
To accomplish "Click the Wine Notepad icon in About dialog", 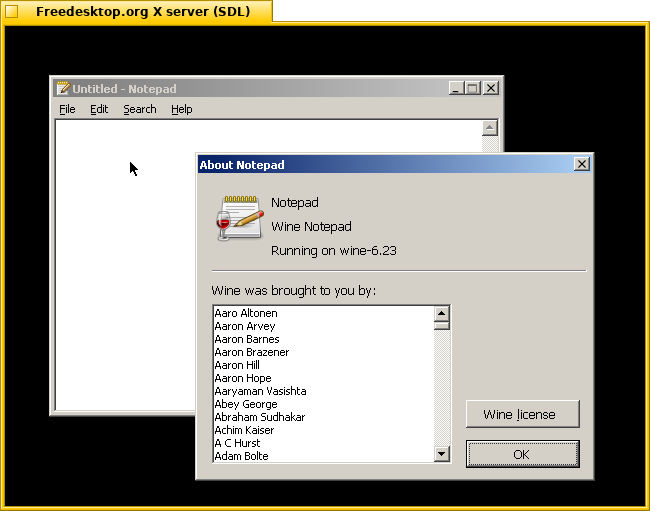I will 239,218.
